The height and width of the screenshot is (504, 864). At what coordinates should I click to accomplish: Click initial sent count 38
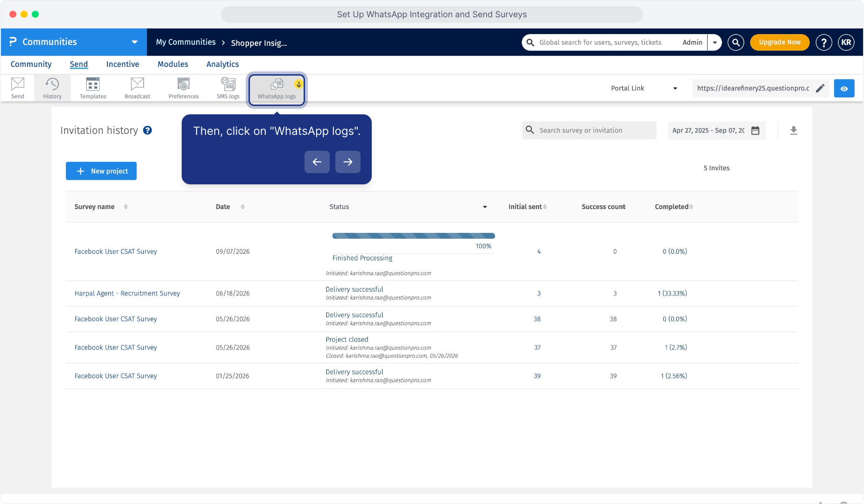pos(537,319)
